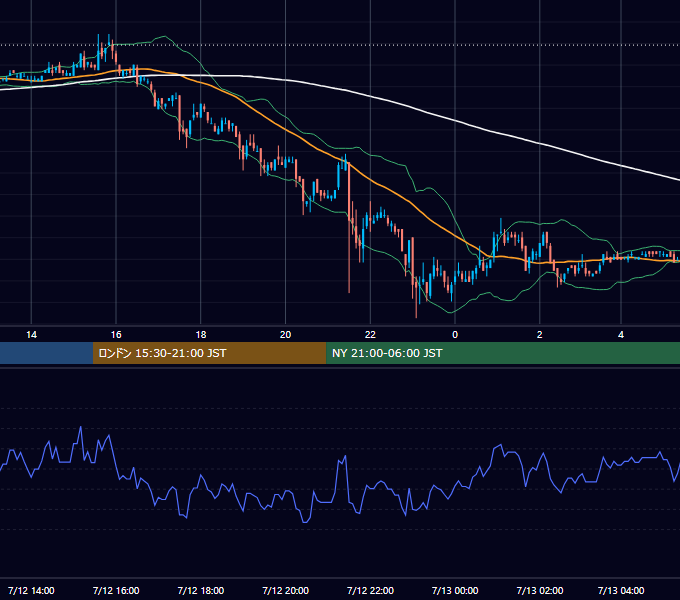This screenshot has height=600, width=680.
Task: Click the 7/13 04:00 time label
Action: [621, 590]
